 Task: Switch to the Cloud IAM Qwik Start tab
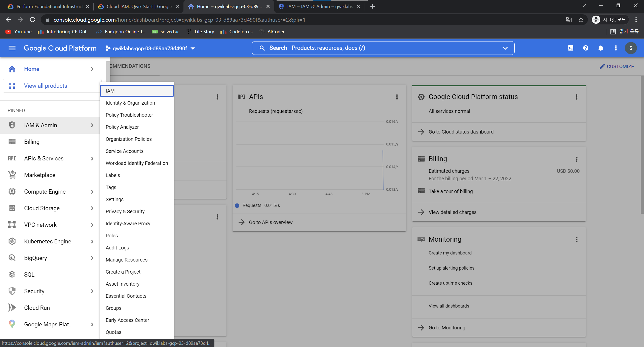pyautogui.click(x=139, y=7)
